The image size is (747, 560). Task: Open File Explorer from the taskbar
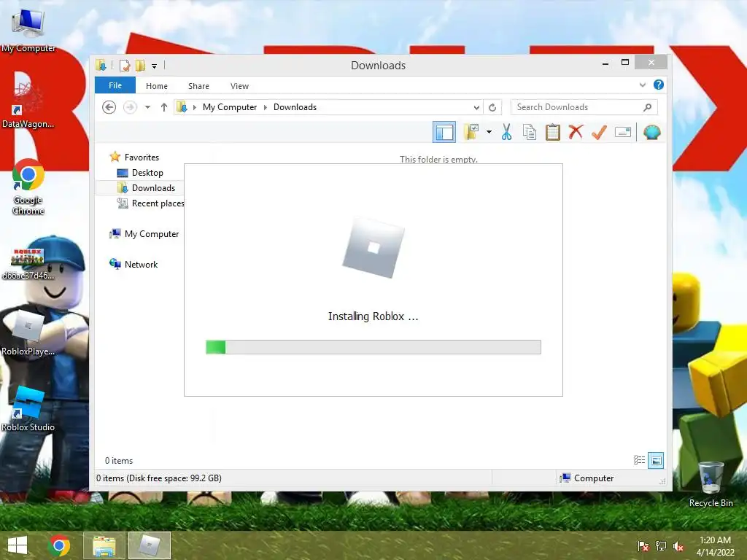point(104,545)
